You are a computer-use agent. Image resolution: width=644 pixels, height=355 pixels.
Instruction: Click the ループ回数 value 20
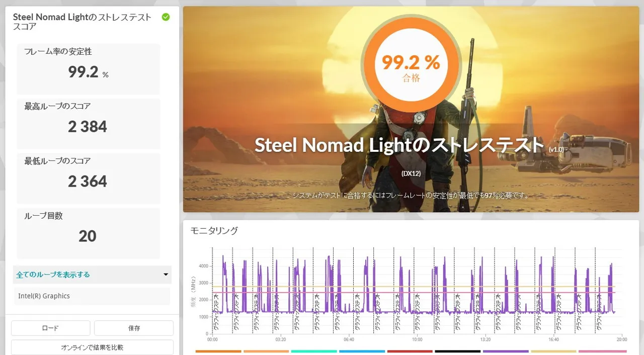pyautogui.click(x=88, y=236)
